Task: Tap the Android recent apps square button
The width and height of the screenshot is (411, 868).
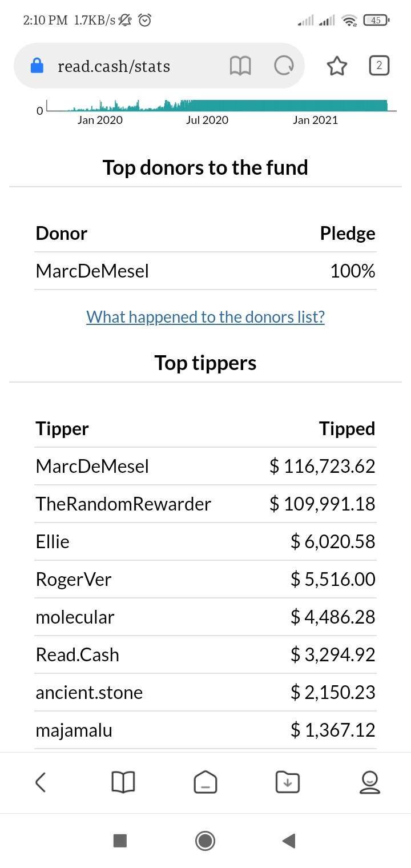Action: [x=120, y=840]
